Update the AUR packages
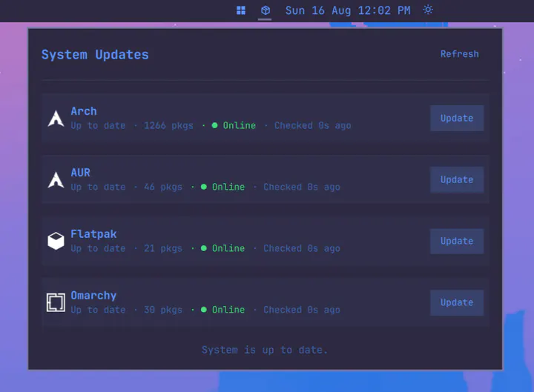Screen dimensions: 534x392 pyautogui.click(x=457, y=179)
